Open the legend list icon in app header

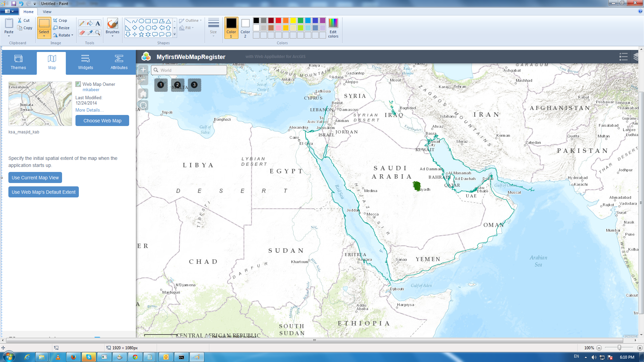[x=623, y=57]
